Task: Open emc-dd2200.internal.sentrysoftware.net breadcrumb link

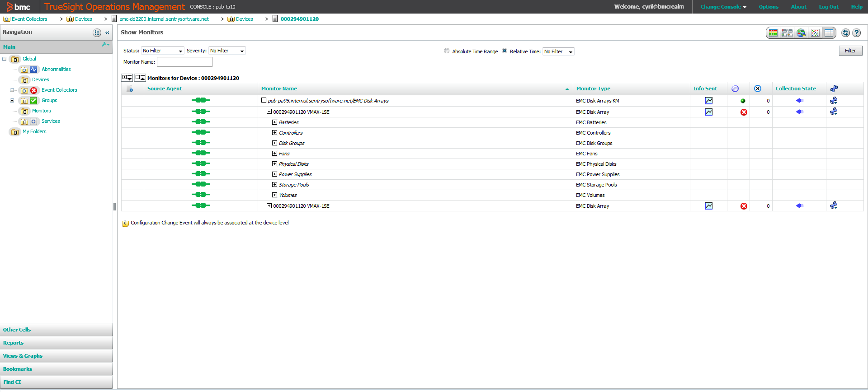Action: (x=164, y=19)
